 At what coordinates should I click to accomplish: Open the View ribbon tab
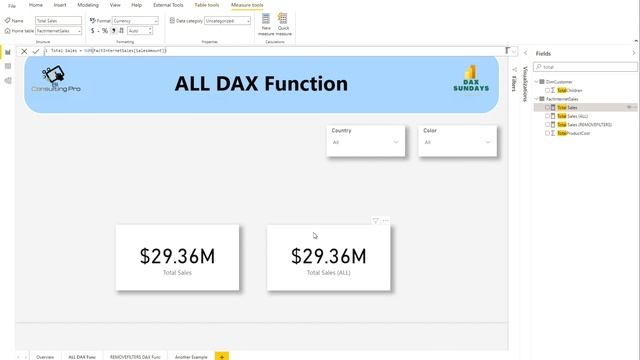point(115,5)
